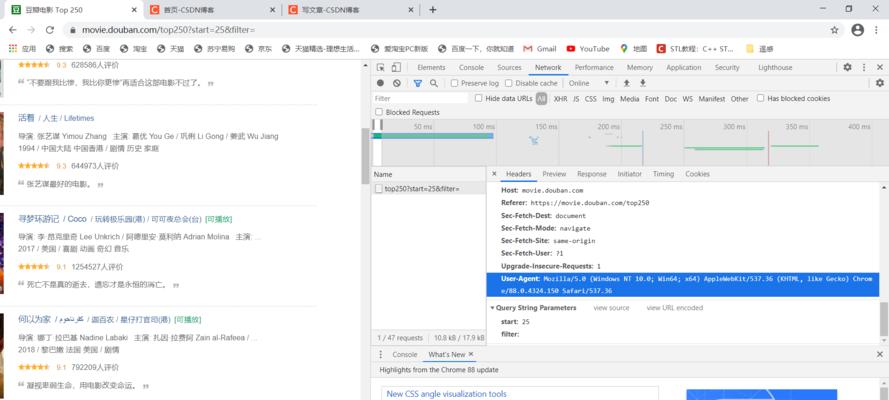The height and width of the screenshot is (400, 889).
Task: Switch to the 写文章-CSDN博客 browser tab
Action: pyautogui.click(x=350, y=10)
